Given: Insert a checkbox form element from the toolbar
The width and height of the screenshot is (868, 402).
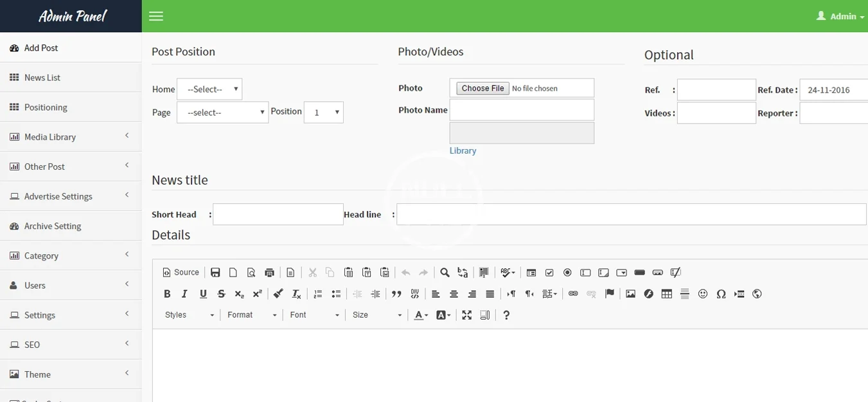Looking at the screenshot, I should tap(549, 273).
